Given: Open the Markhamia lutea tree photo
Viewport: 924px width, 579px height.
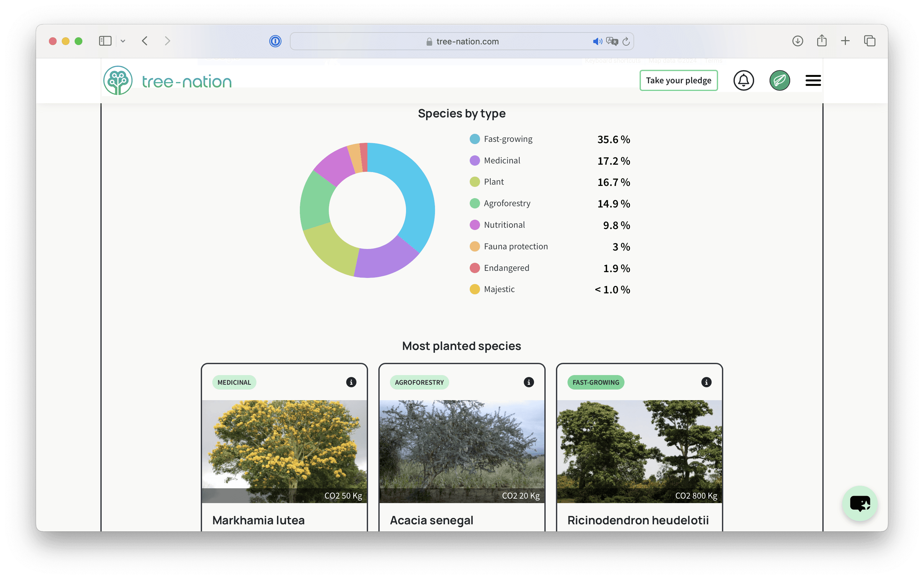Looking at the screenshot, I should [x=284, y=452].
